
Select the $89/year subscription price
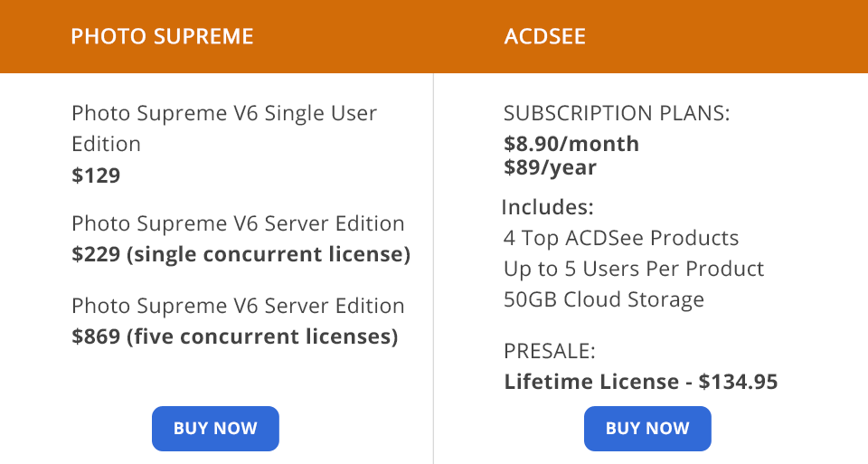pos(550,167)
